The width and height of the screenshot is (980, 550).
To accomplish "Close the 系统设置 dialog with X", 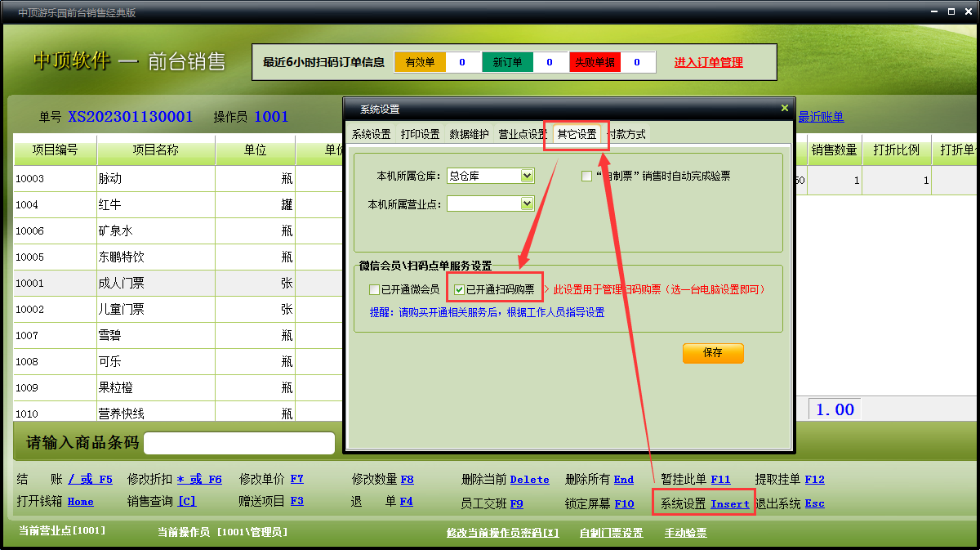I will coord(784,108).
